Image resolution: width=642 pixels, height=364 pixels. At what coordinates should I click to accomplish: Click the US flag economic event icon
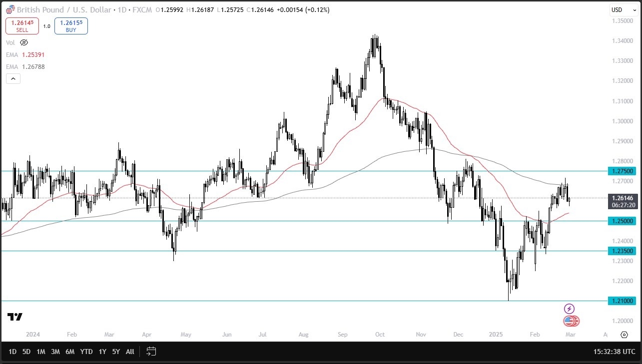(570, 321)
